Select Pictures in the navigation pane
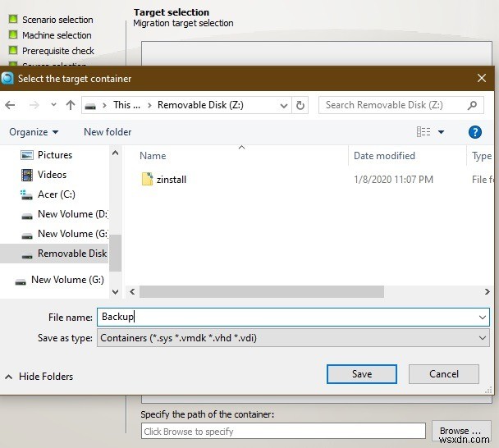499x448 pixels. point(55,155)
